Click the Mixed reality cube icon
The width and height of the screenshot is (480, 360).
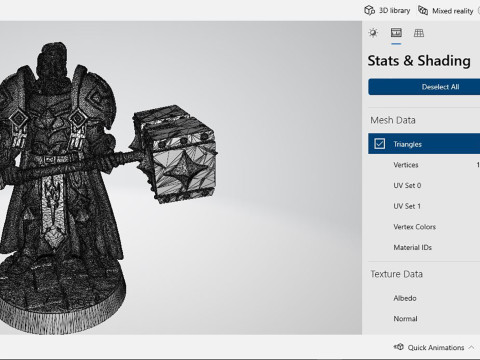(x=423, y=10)
